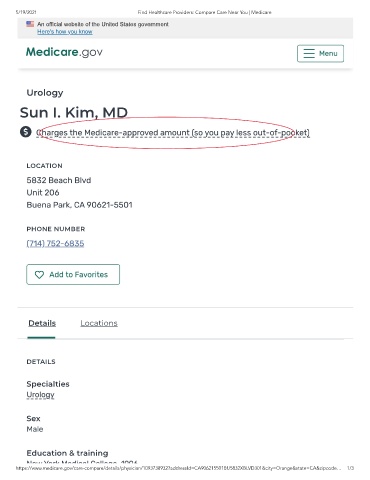Click the Specialties heading

coord(48,384)
